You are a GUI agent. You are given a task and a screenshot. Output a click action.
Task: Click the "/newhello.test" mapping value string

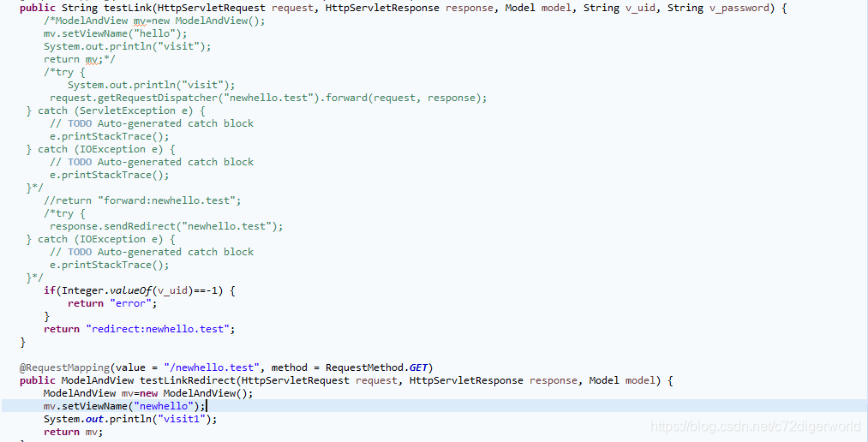[212, 367]
